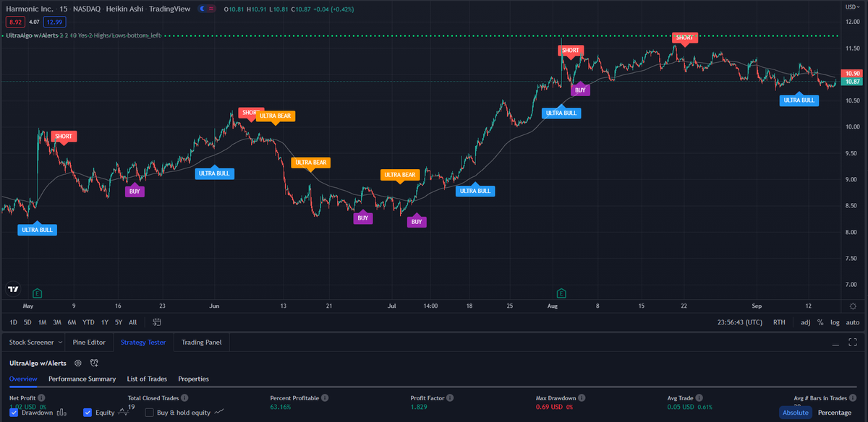The image size is (868, 422).
Task: Set chart range to 1Y
Action: click(104, 322)
